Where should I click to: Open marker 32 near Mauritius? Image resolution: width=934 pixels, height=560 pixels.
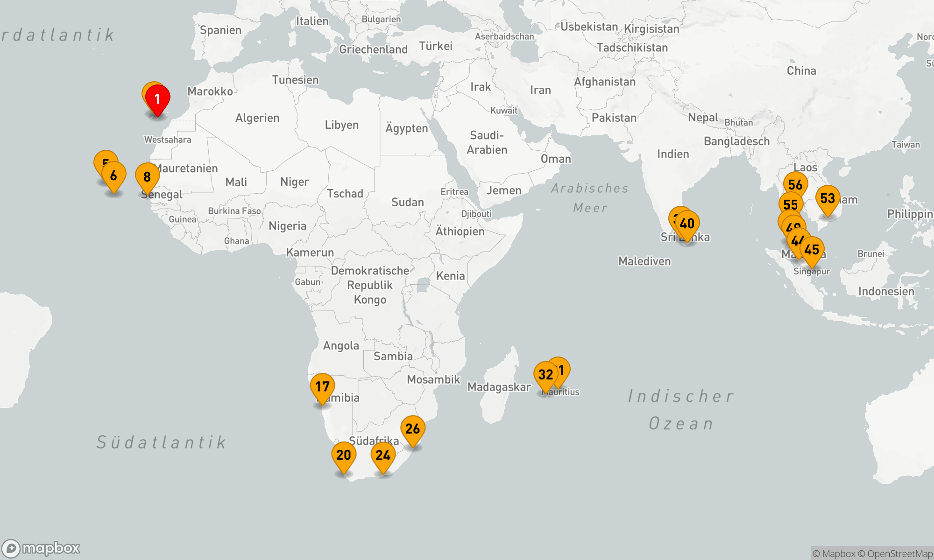pos(545,374)
